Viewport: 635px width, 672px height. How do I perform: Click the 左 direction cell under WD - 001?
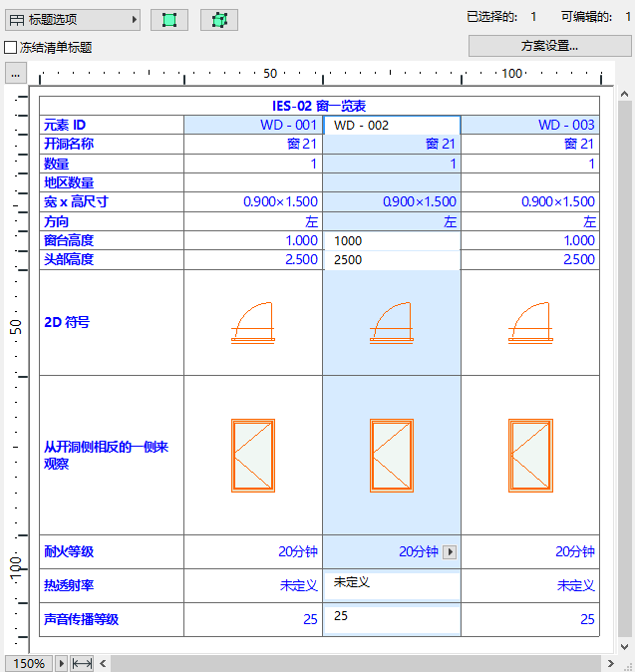pos(253,221)
